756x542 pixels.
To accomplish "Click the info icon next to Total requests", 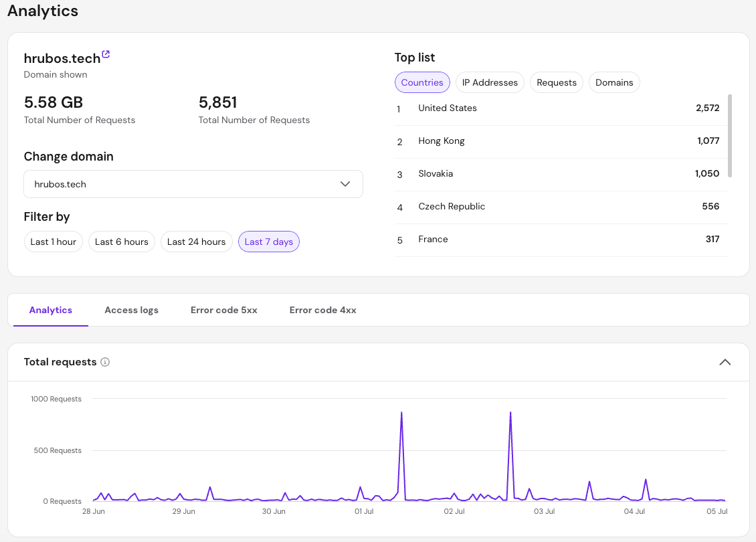I will [105, 362].
